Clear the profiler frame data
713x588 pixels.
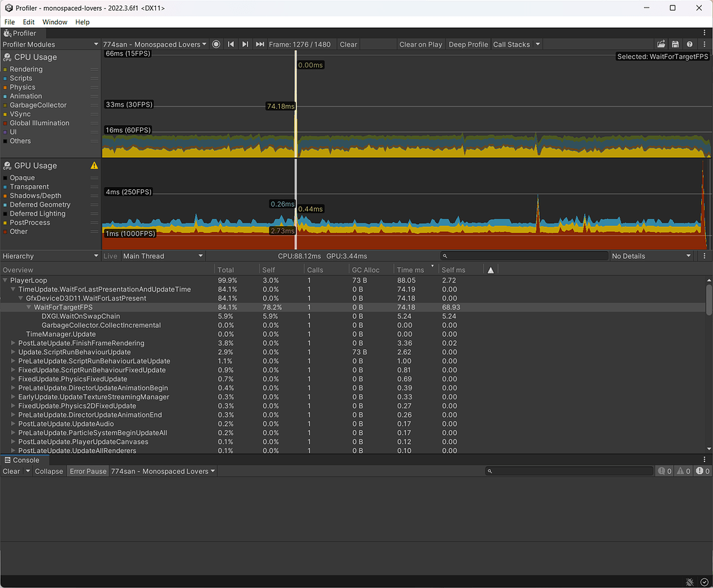(x=347, y=44)
